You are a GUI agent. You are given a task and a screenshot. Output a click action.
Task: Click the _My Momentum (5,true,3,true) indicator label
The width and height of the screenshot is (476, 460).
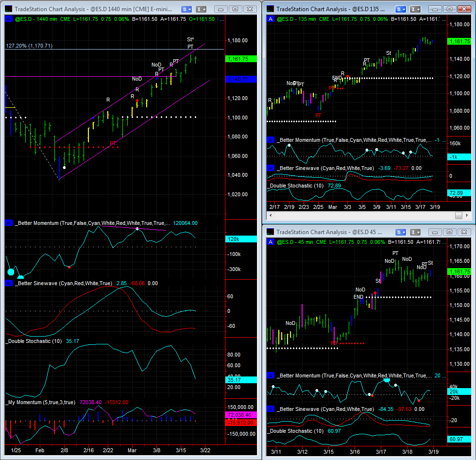point(40,402)
